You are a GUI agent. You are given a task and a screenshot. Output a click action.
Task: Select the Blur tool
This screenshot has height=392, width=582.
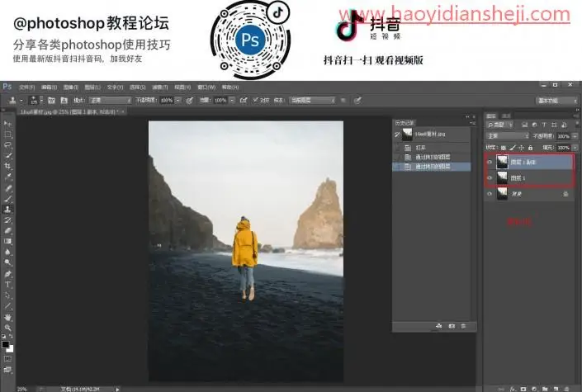7,252
